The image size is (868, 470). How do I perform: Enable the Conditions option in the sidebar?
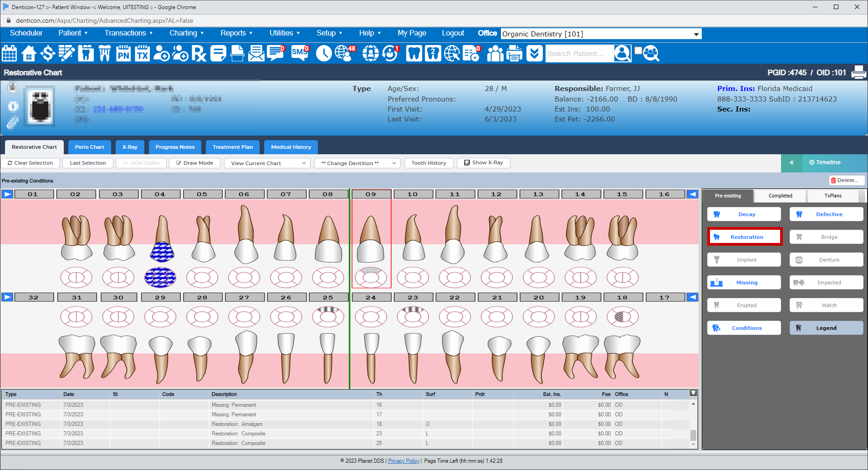744,328
